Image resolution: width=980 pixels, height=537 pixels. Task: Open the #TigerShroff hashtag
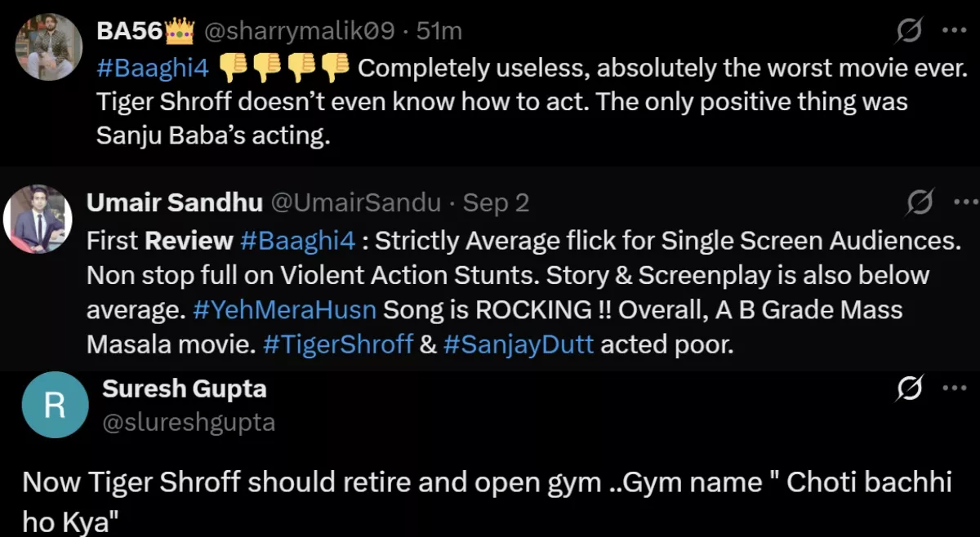point(338,344)
